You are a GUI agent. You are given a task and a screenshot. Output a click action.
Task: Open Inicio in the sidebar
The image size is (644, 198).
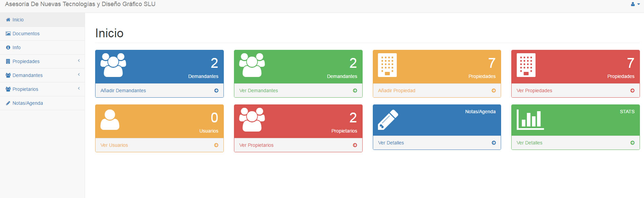(x=18, y=20)
